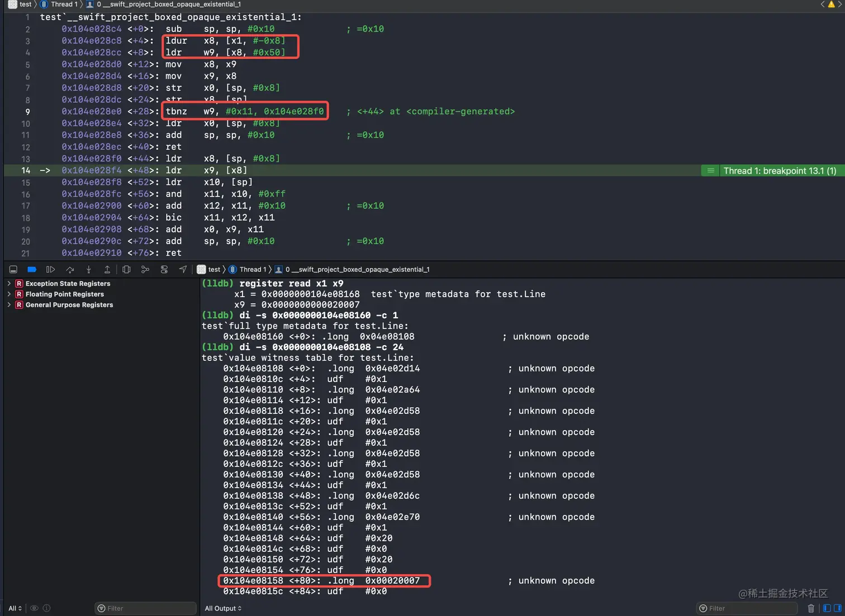
Task: Step out of the current function
Action: pyautogui.click(x=107, y=270)
